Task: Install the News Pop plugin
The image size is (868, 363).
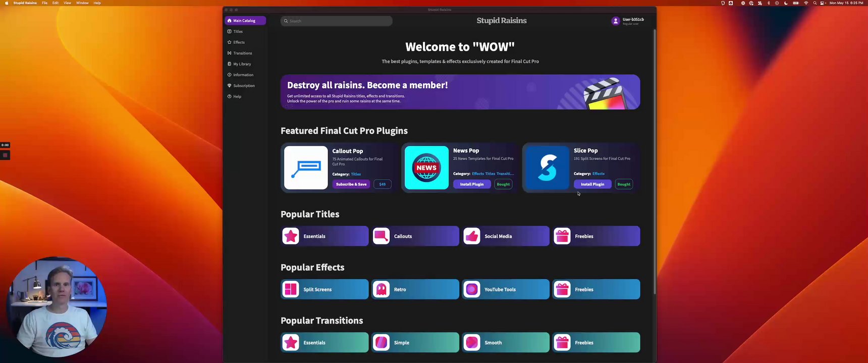Action: pyautogui.click(x=472, y=185)
